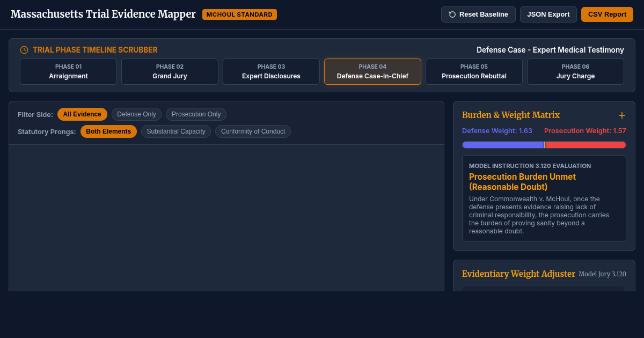Go to Phase 05 Prosecution Rebuttal

click(474, 71)
